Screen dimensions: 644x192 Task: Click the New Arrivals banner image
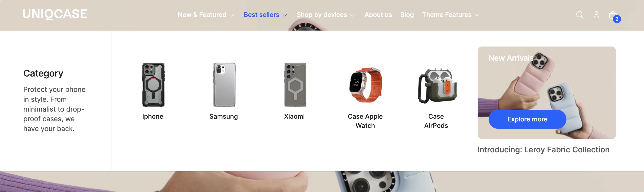coord(547,83)
